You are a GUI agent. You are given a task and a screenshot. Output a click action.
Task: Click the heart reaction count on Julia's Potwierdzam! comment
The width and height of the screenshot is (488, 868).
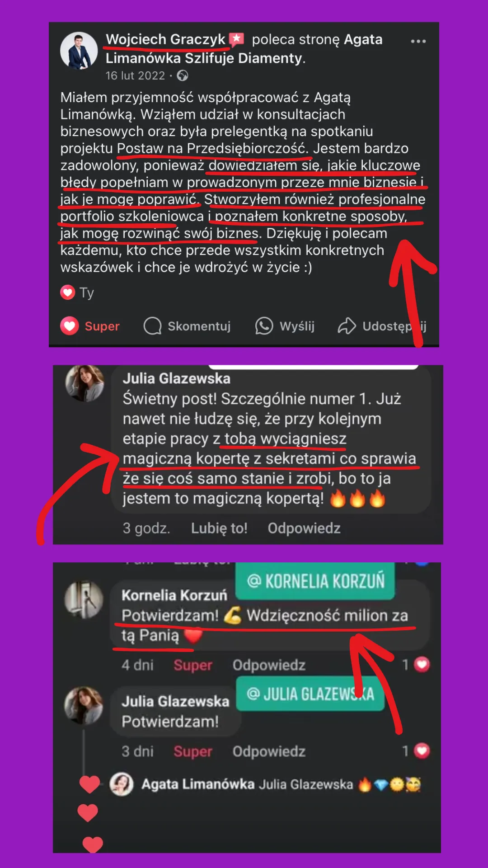pos(416,751)
